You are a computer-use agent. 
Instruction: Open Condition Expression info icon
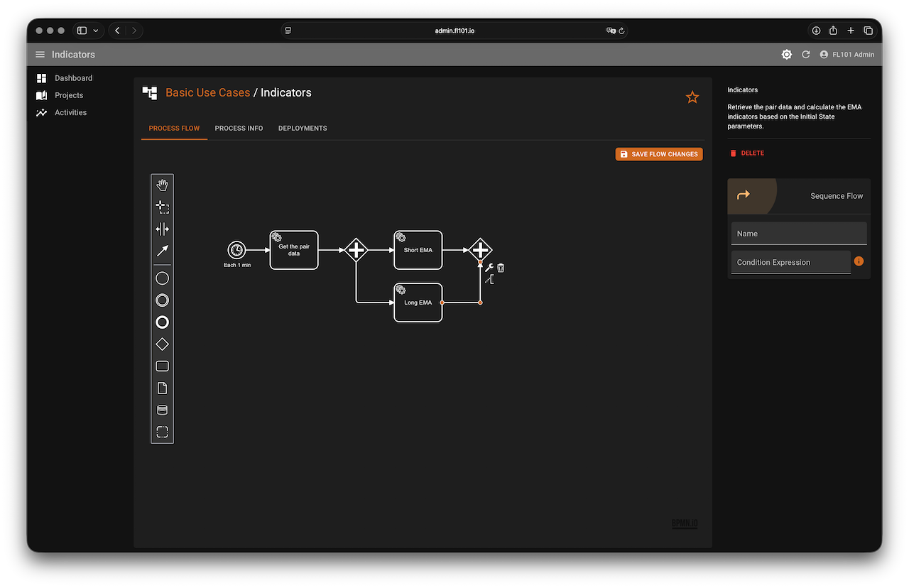pos(859,261)
